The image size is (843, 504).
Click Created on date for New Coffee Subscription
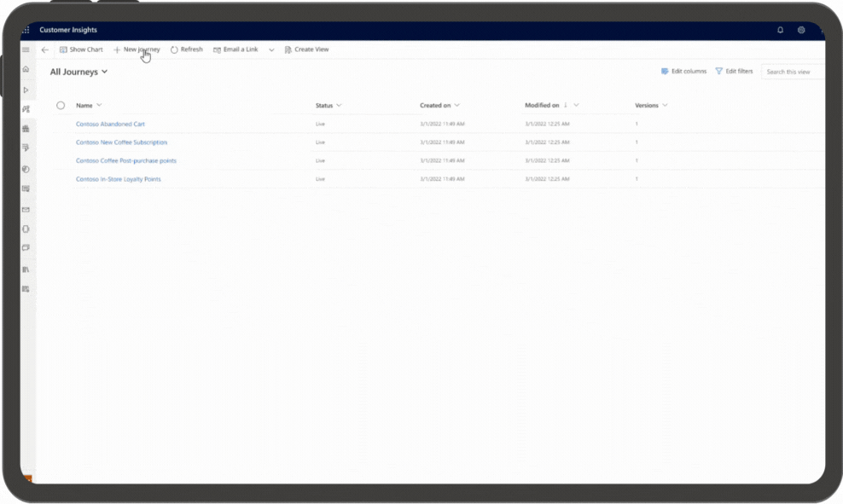(442, 142)
